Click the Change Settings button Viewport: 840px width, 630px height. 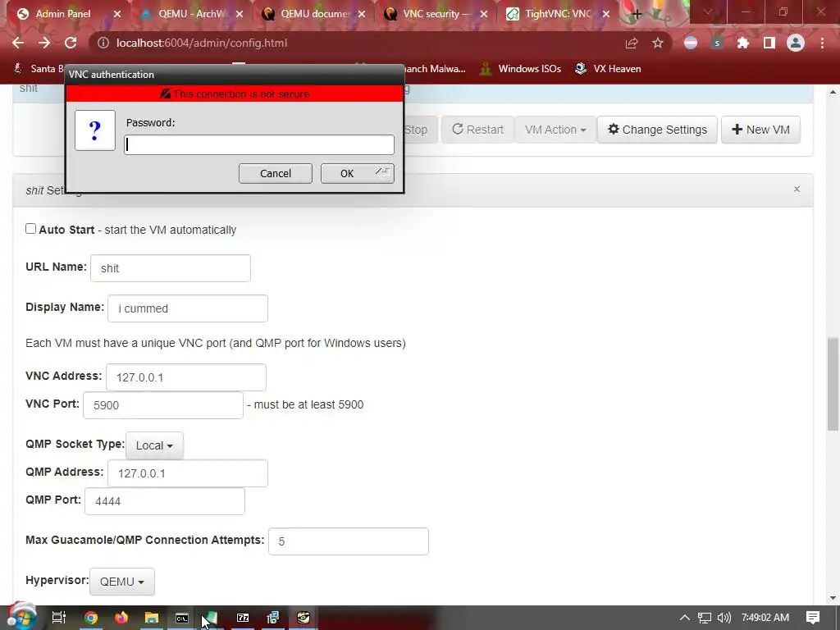(x=657, y=130)
